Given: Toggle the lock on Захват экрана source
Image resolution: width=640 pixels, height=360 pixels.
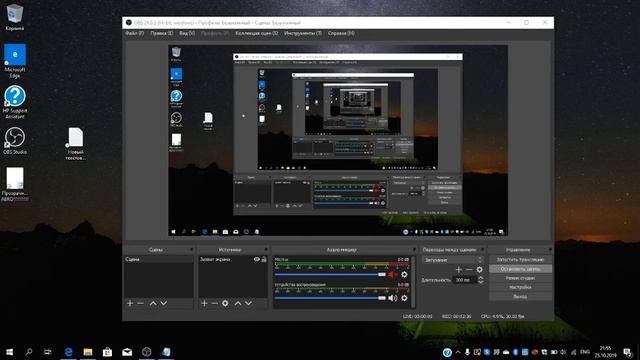Looking at the screenshot, I should tap(264, 259).
